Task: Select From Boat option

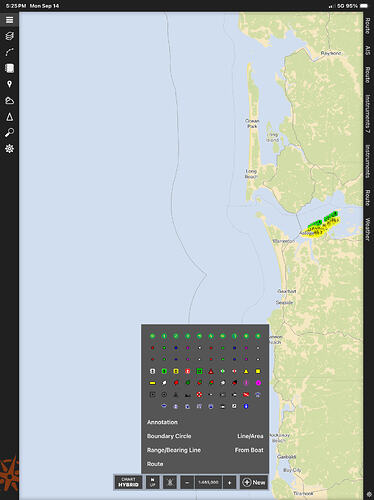Action: pos(249,450)
